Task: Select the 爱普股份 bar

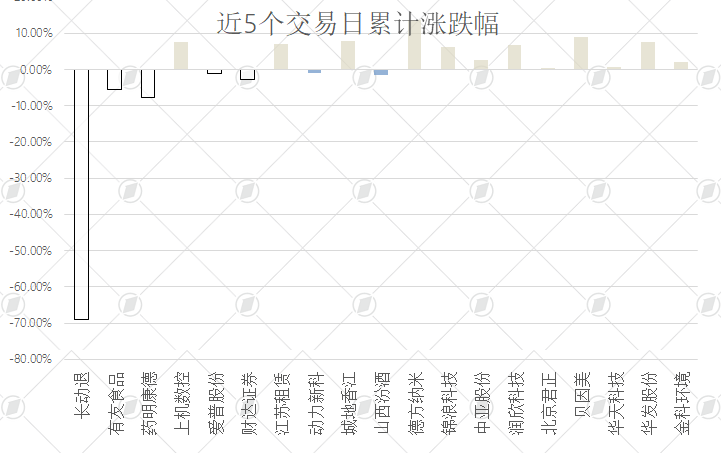Action: 214,72
